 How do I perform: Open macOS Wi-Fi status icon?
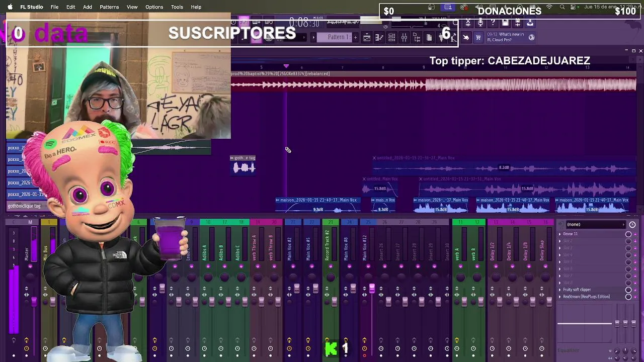click(x=549, y=7)
